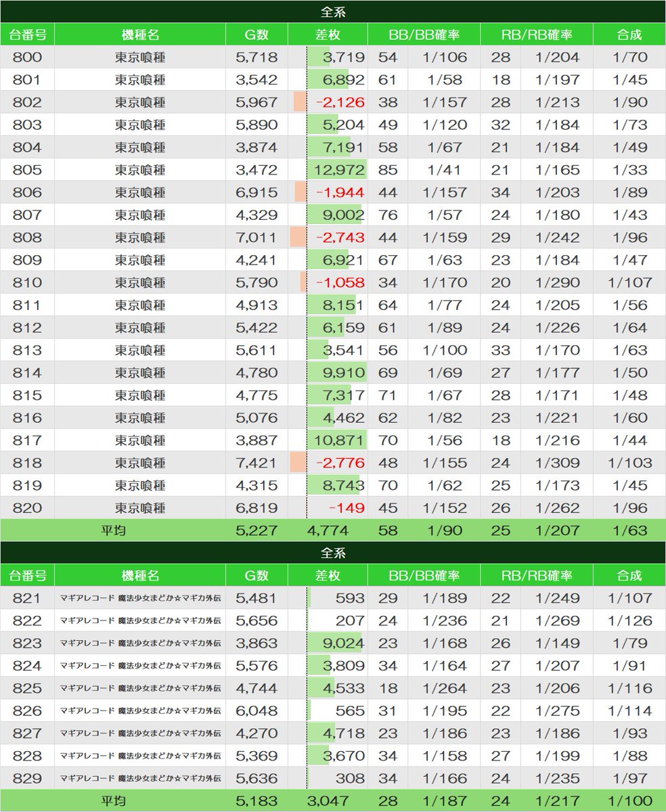Viewport: 666px width, 812px height.
Task: Click the 1/41 BB probability
Action: 445,170
